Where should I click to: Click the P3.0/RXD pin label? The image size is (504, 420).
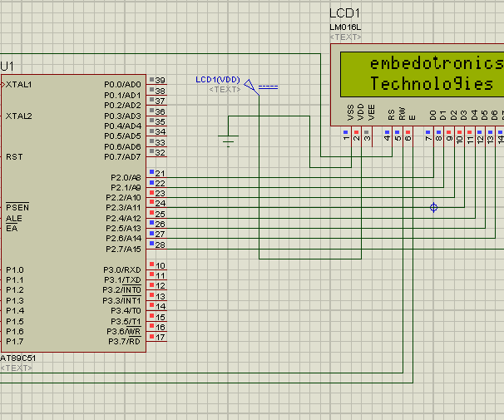tap(122, 270)
